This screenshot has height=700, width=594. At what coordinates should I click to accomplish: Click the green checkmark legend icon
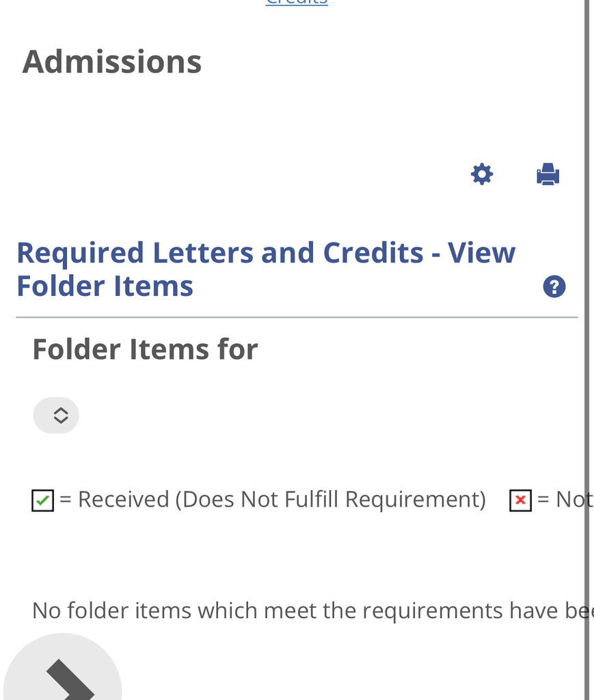point(43,501)
